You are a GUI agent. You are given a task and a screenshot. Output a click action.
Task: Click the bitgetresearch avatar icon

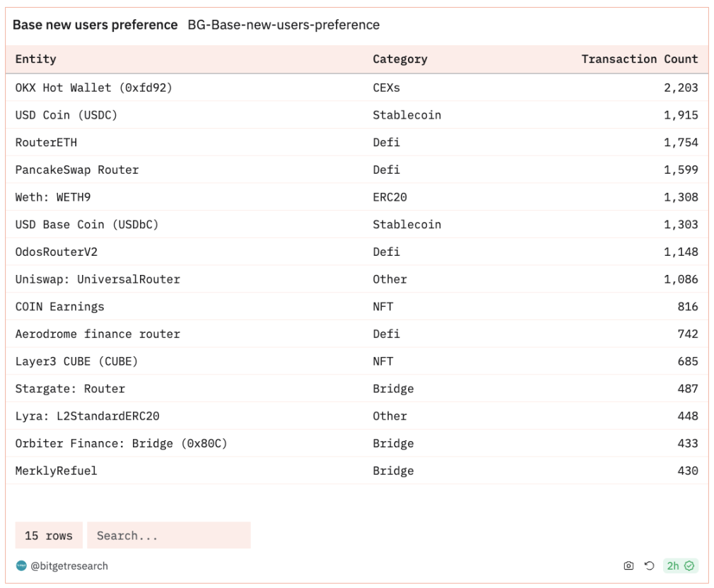pyautogui.click(x=21, y=565)
